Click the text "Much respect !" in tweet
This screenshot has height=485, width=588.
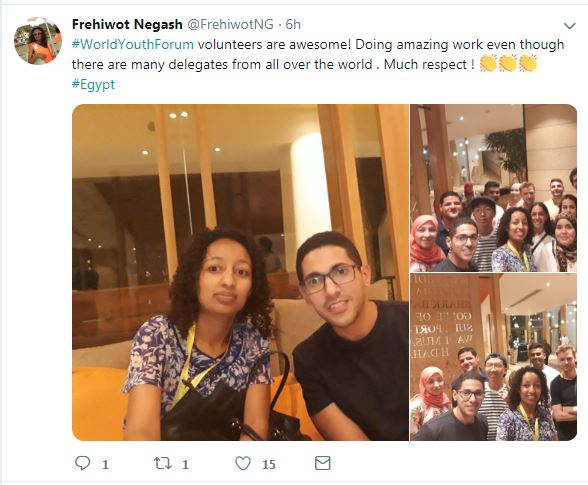pos(426,65)
